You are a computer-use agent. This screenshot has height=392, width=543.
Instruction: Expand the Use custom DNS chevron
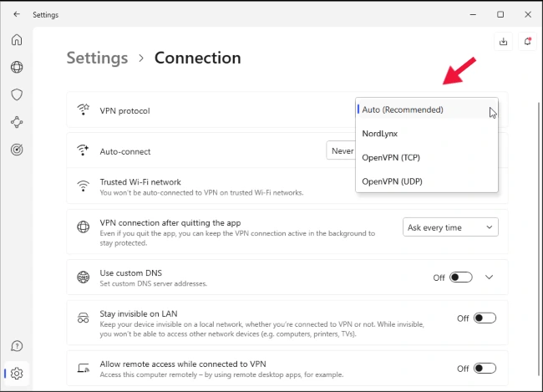click(x=490, y=277)
